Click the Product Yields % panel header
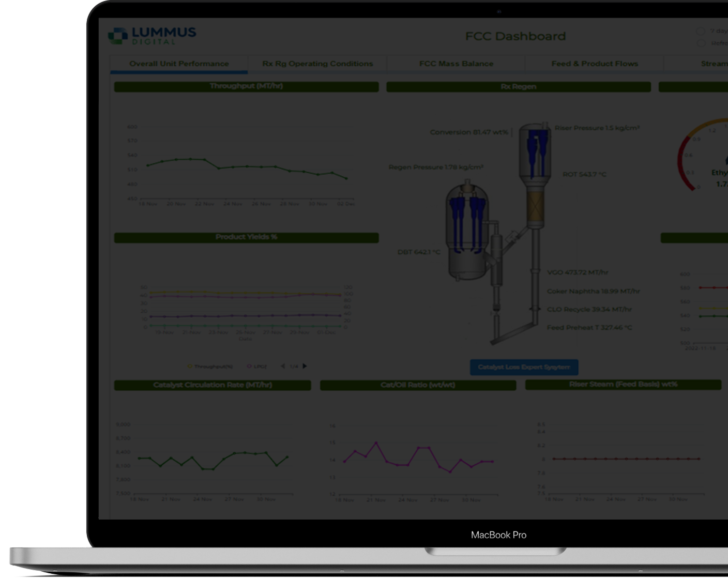Screen dimensions: 728x579 (x=246, y=237)
